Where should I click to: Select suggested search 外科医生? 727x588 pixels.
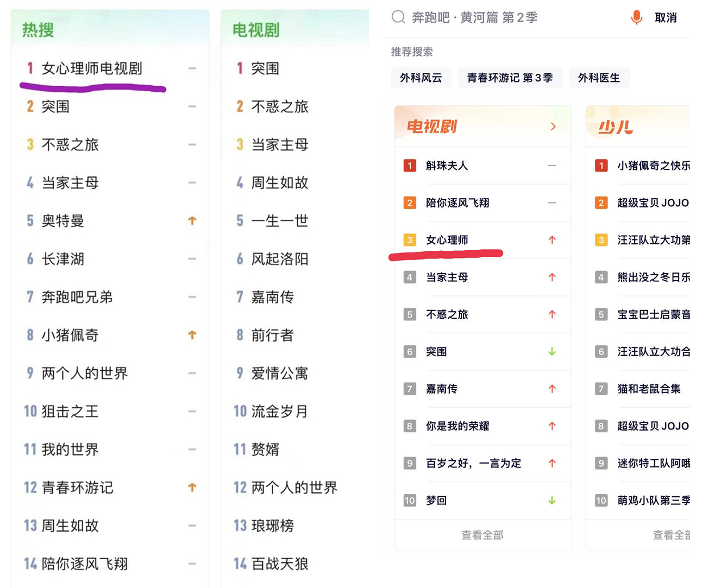599,78
